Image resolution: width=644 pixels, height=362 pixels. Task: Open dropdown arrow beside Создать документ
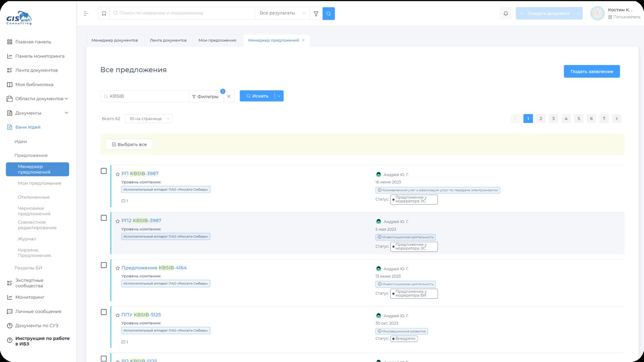click(578, 13)
